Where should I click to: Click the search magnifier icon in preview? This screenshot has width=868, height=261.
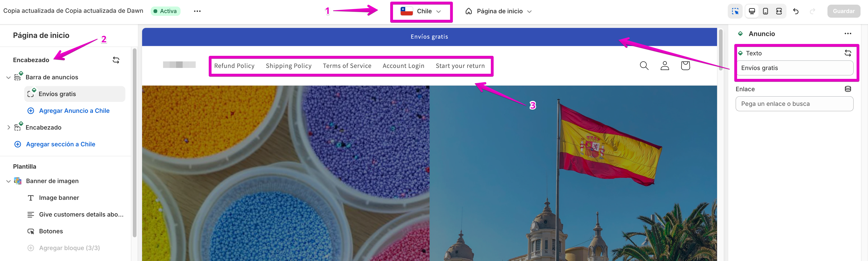(644, 66)
